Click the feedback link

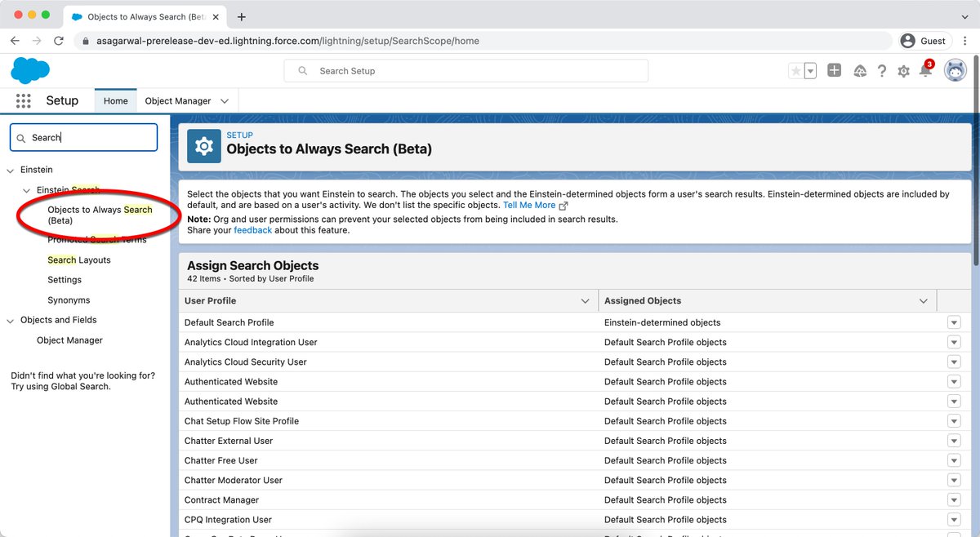point(253,230)
